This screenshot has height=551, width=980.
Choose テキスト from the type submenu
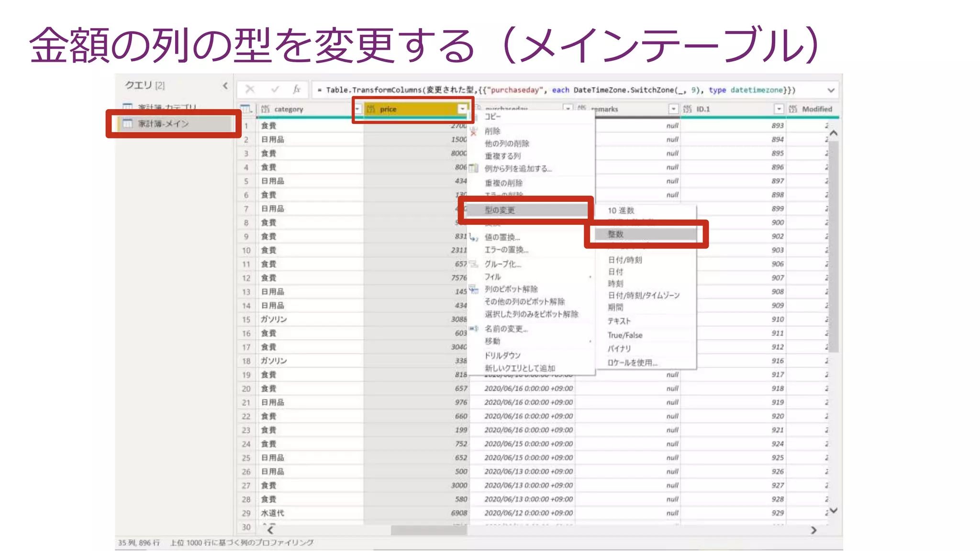[x=619, y=321]
